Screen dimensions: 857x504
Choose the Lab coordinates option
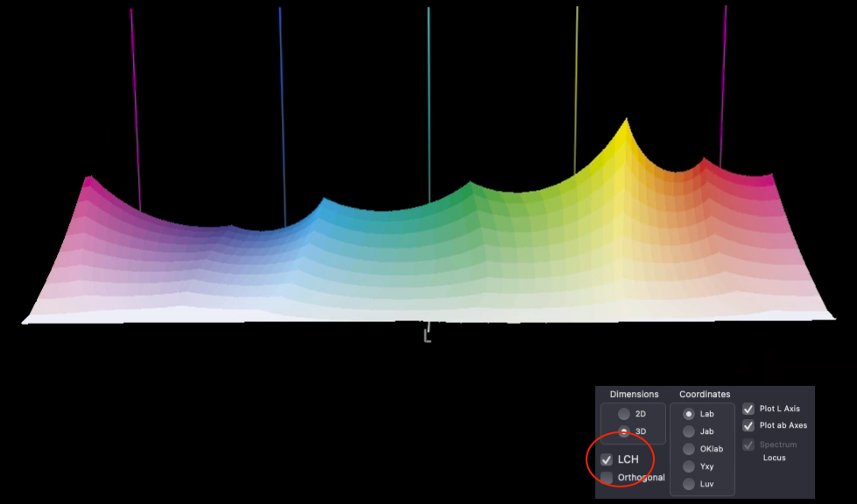point(689,414)
